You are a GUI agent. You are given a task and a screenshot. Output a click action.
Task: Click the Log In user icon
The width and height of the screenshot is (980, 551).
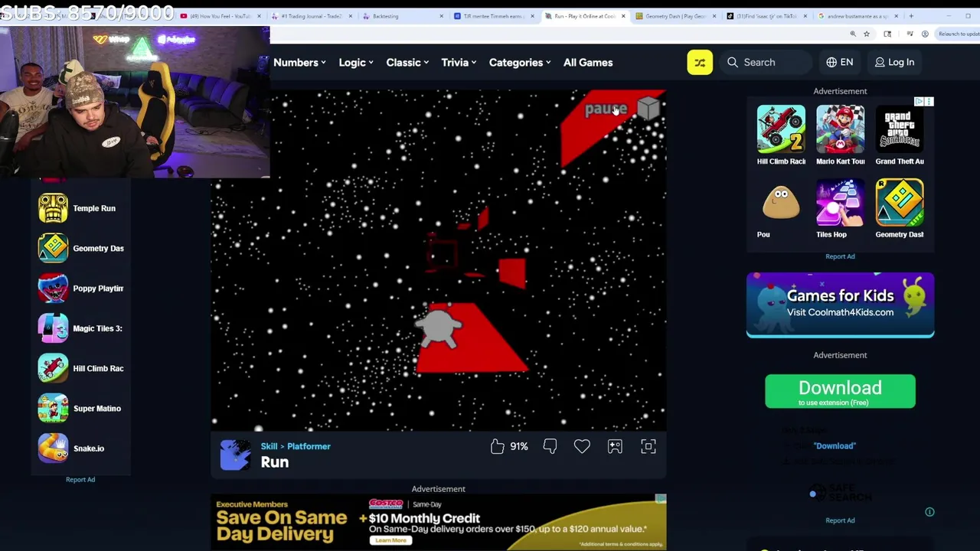880,62
